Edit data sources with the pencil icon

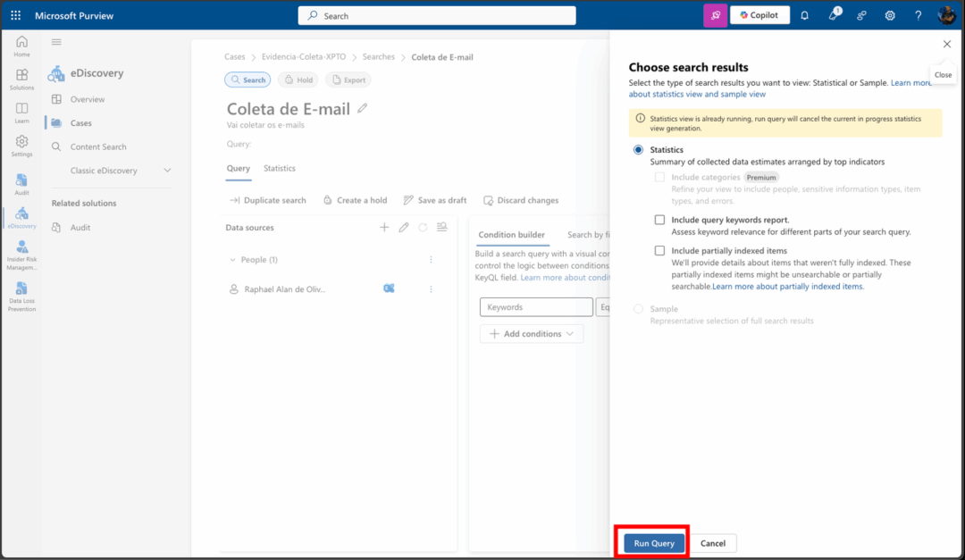[404, 227]
